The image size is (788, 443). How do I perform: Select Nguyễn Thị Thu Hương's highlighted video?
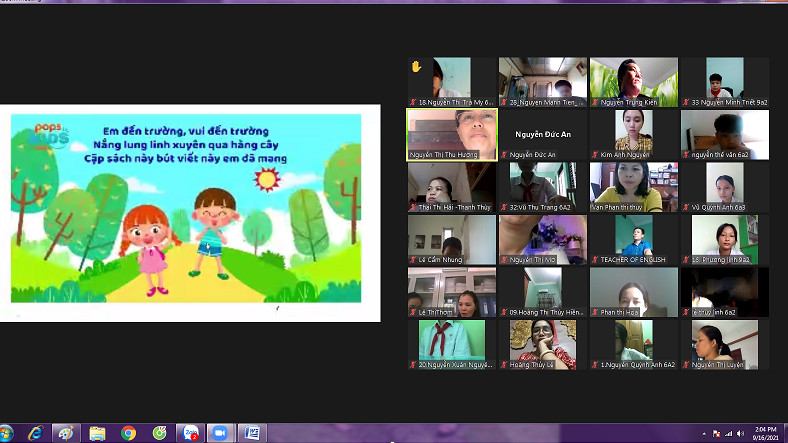pyautogui.click(x=450, y=134)
